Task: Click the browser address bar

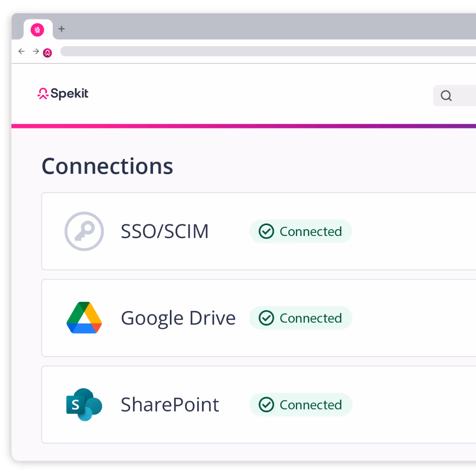Action: (x=268, y=51)
